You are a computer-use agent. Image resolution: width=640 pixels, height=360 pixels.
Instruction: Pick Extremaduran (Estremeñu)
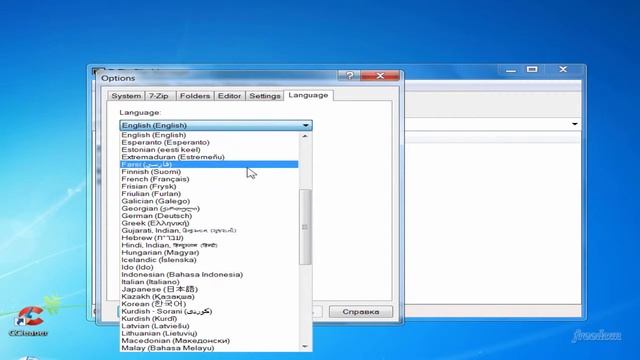(x=209, y=157)
